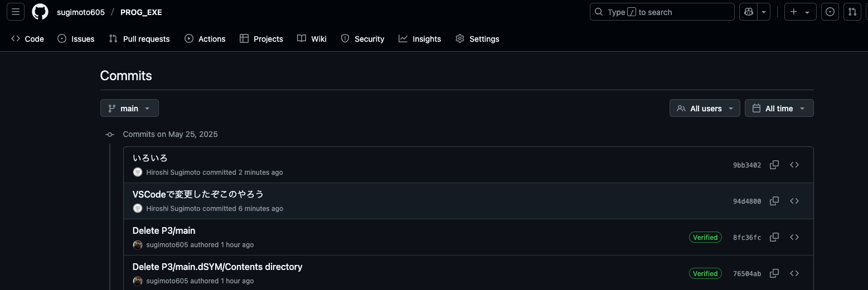Open the Copilot chat icon
Viewport: 868px width, 290px height.
pyautogui.click(x=748, y=12)
